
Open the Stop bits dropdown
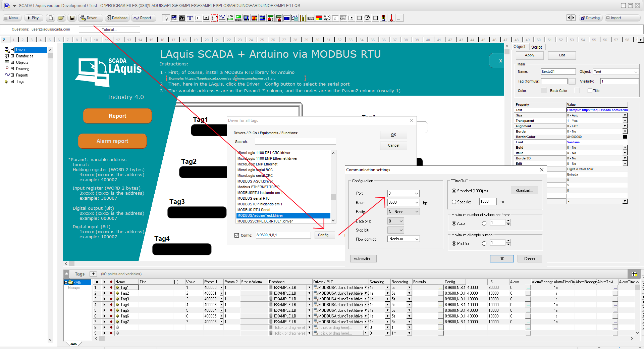point(401,230)
